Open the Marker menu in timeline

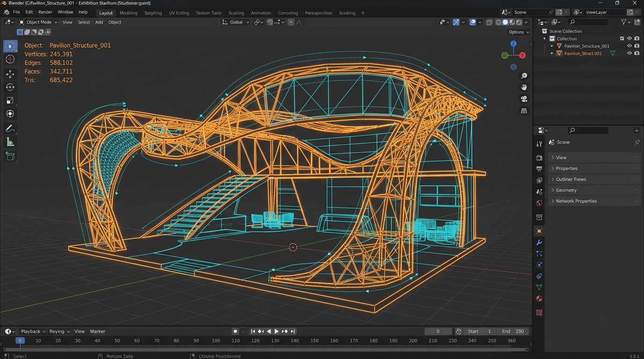coord(97,331)
